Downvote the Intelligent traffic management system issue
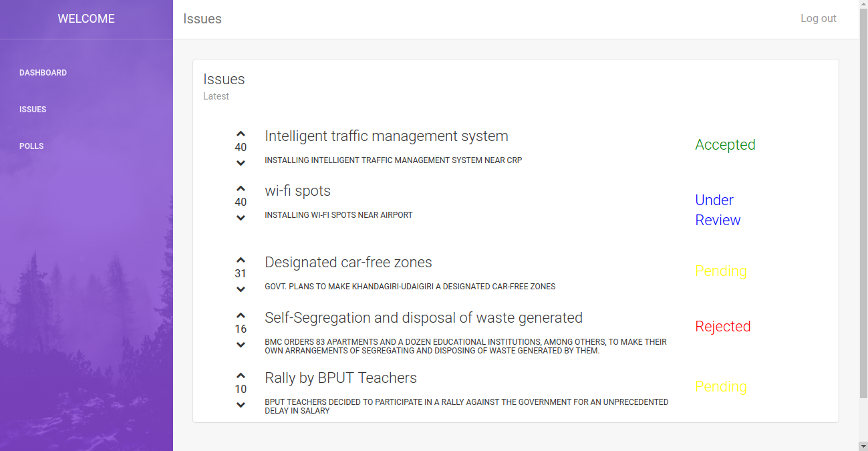The width and height of the screenshot is (868, 451). [241, 163]
